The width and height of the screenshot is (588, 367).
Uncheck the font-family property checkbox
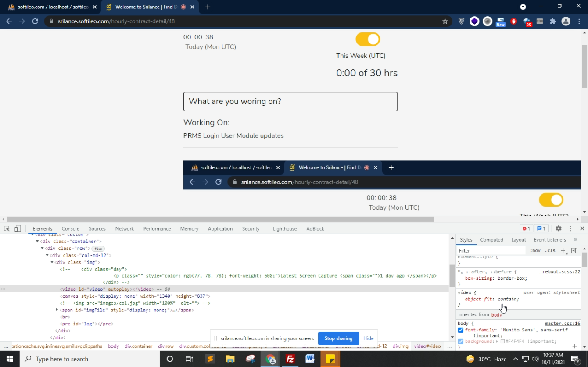460,330
